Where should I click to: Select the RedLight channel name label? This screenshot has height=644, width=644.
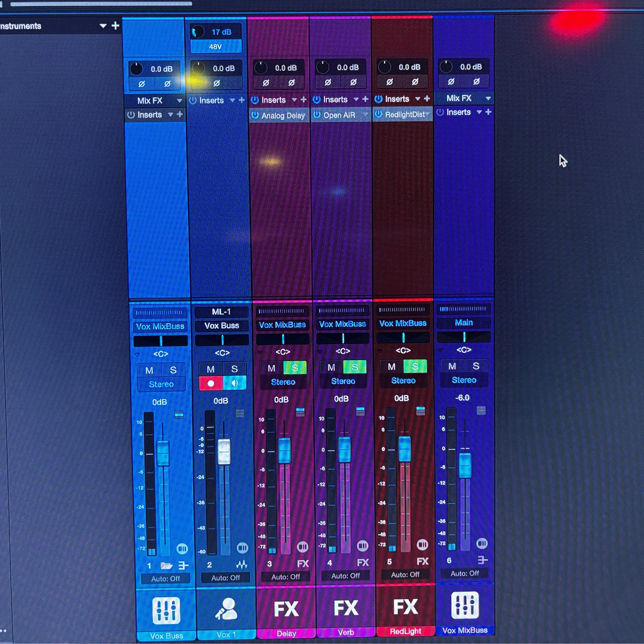coord(405,631)
